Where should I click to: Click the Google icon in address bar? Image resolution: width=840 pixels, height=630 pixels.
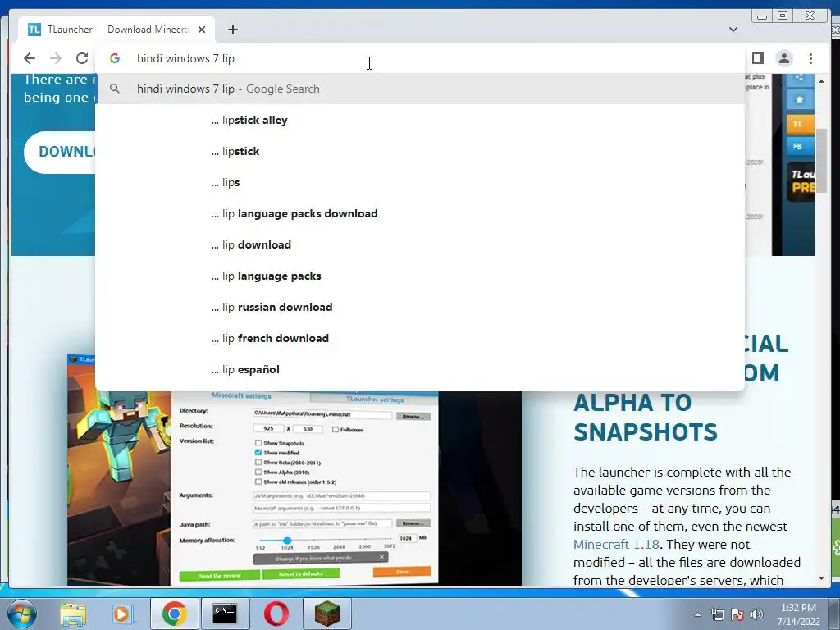coord(115,58)
